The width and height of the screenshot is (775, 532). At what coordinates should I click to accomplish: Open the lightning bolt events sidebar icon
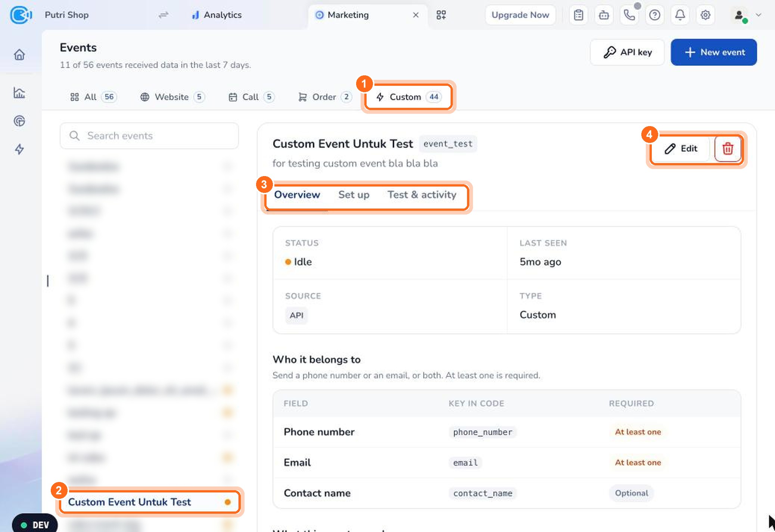pos(19,149)
